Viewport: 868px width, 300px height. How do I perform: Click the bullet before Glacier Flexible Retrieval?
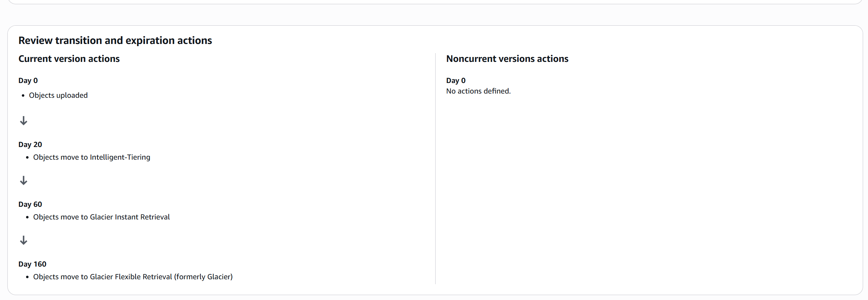(x=27, y=277)
